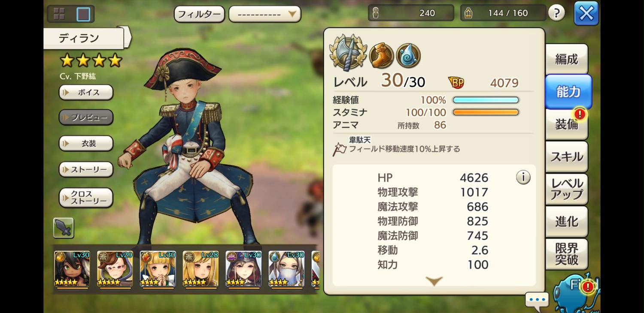This screenshot has height=313, width=644.
Task: Click the sword equipment icon below クロスストーリー
Action: click(x=64, y=228)
